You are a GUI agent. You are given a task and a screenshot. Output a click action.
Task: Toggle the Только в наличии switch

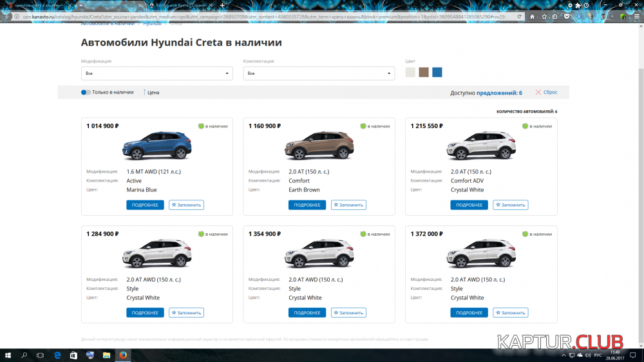86,93
